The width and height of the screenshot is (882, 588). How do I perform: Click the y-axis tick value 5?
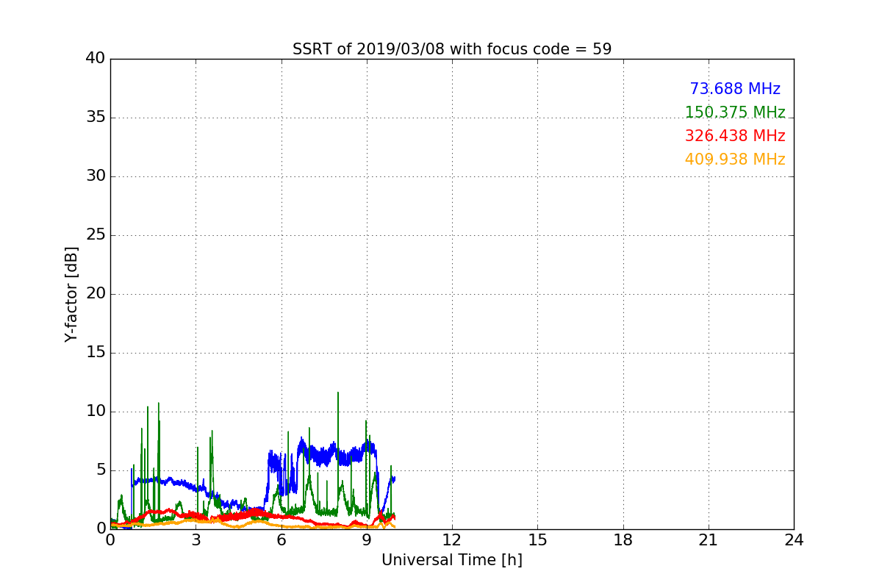pos(100,470)
